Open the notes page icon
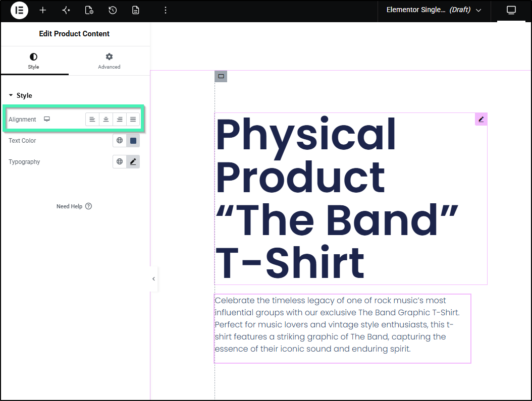Image resolution: width=532 pixels, height=401 pixels. pos(136,10)
